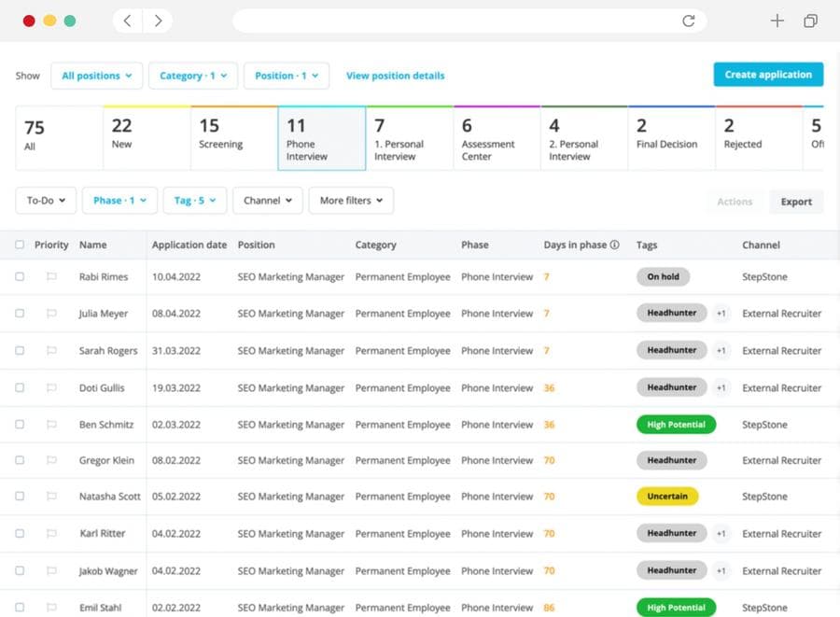This screenshot has height=617, width=840.
Task: Click the Actions button
Action: coord(735,202)
